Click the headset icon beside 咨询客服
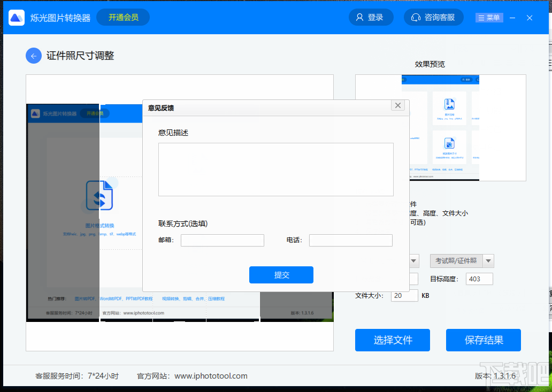The image size is (552, 392). click(x=416, y=17)
